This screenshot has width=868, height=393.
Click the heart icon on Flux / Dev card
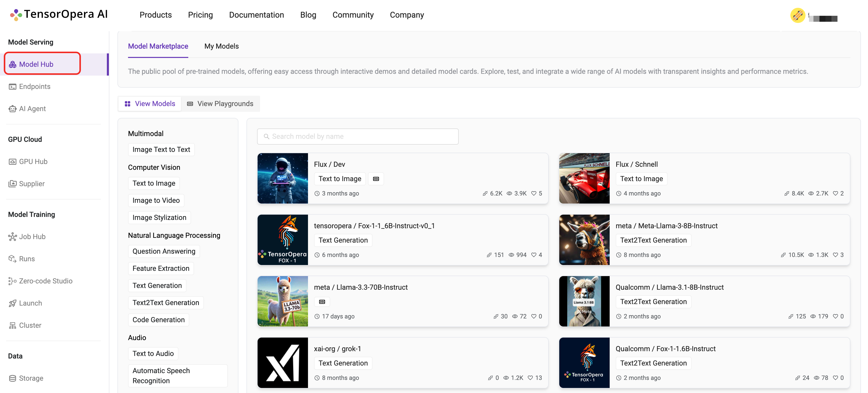534,193
